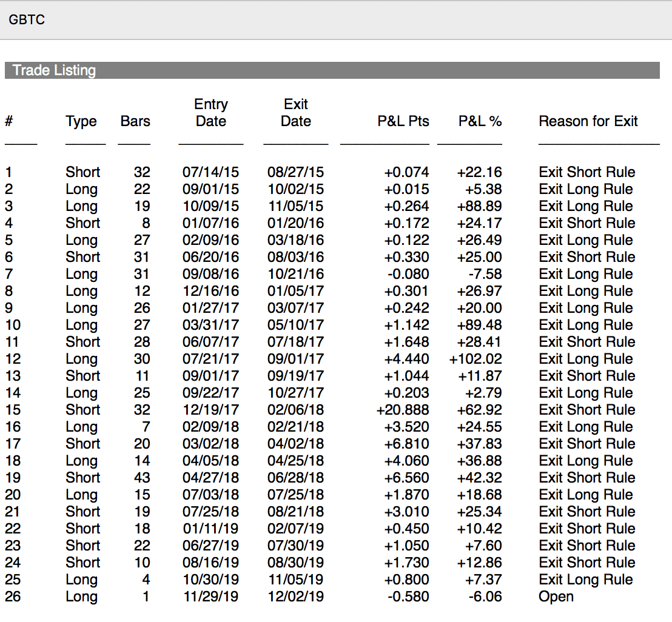Click exit date 12/02/19 in last row
Screen dimensions: 672x622
point(295,597)
